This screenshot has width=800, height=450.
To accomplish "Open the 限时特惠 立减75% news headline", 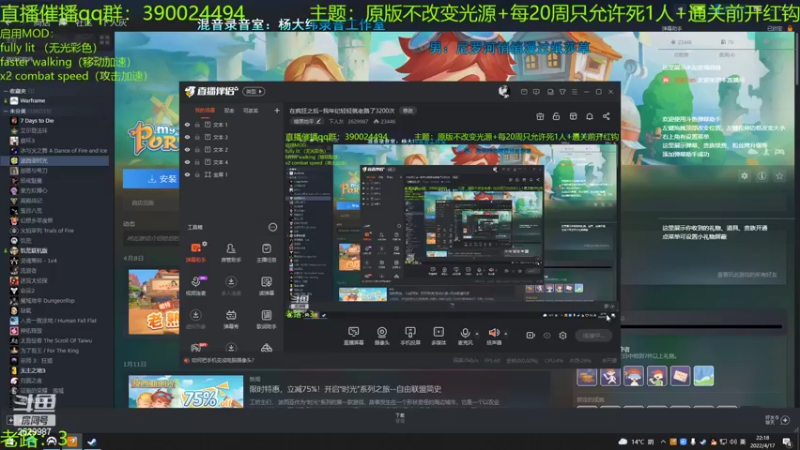I will point(345,389).
